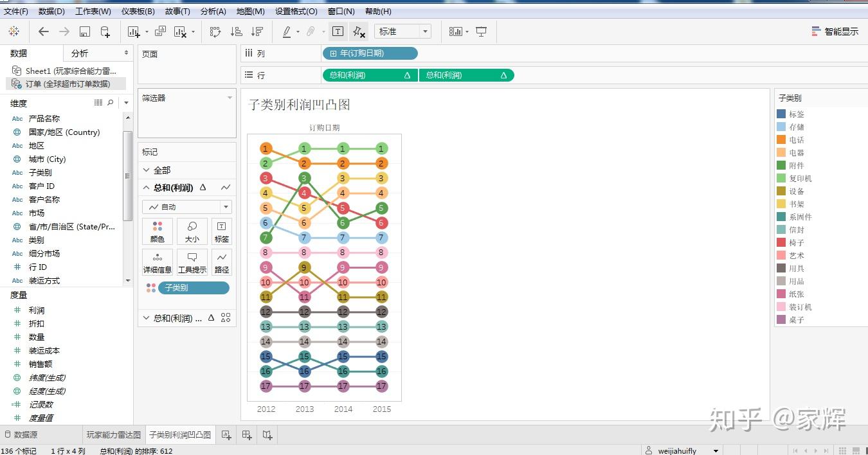Redo with the forward arrow icon
The width and height of the screenshot is (868, 455).
click(x=64, y=31)
